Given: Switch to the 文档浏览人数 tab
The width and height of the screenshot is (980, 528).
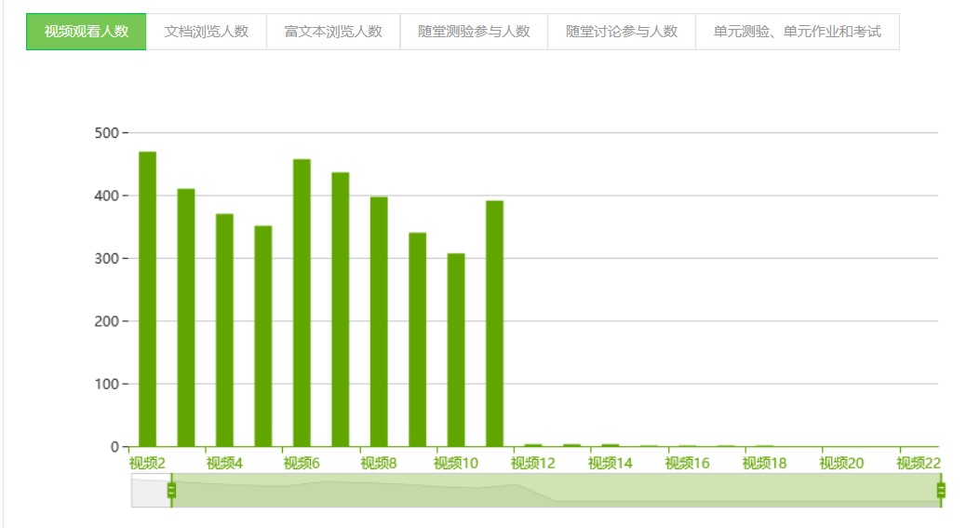Looking at the screenshot, I should click(207, 32).
